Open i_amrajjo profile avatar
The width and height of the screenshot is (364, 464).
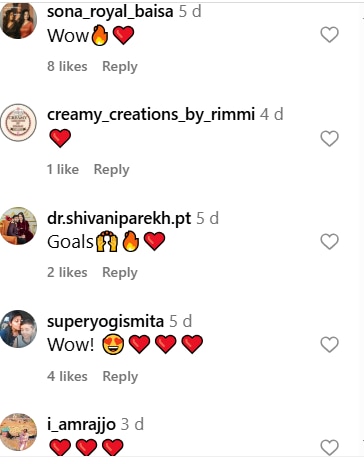pyautogui.click(x=18, y=432)
